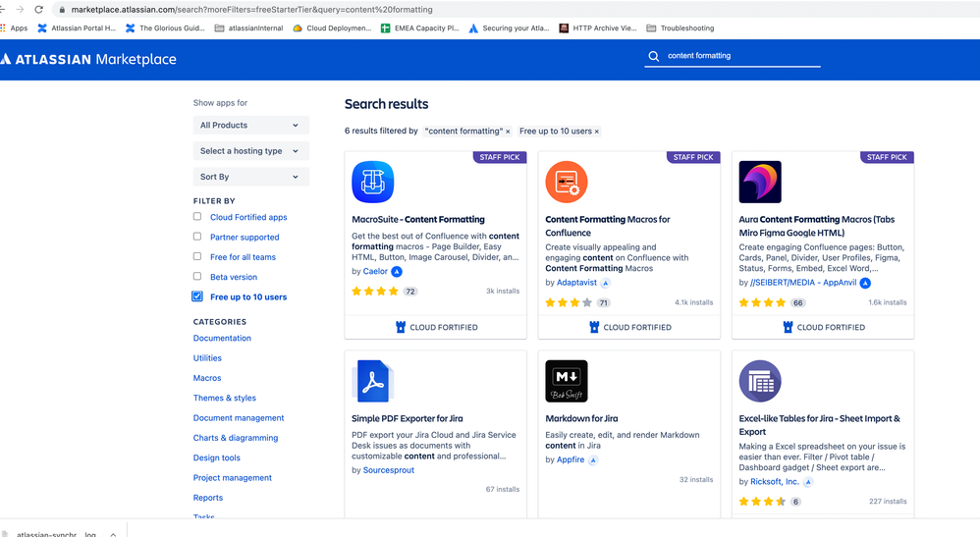Viewport: 980px width, 537px height.
Task: Tick the Free for all teams checkbox
Action: (x=197, y=256)
